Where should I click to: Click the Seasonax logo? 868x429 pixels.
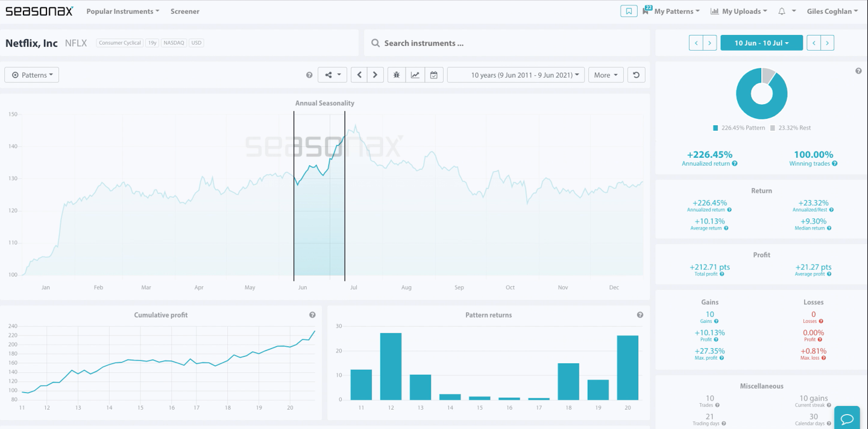[39, 11]
